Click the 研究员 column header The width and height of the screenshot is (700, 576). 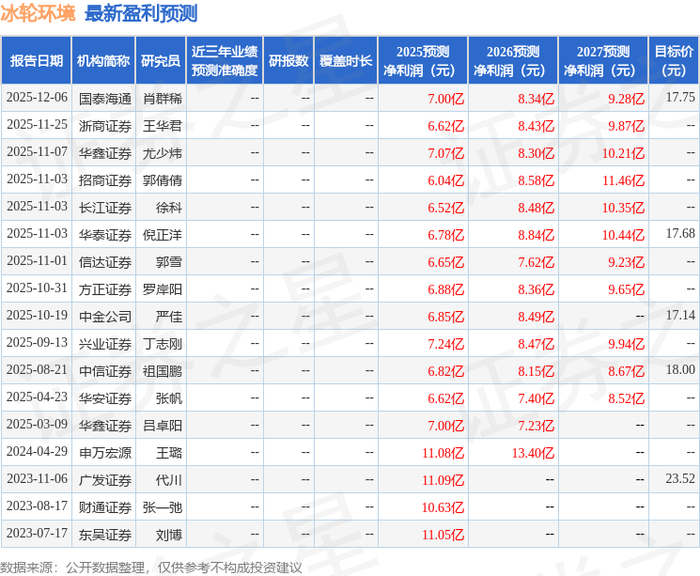pyautogui.click(x=161, y=61)
